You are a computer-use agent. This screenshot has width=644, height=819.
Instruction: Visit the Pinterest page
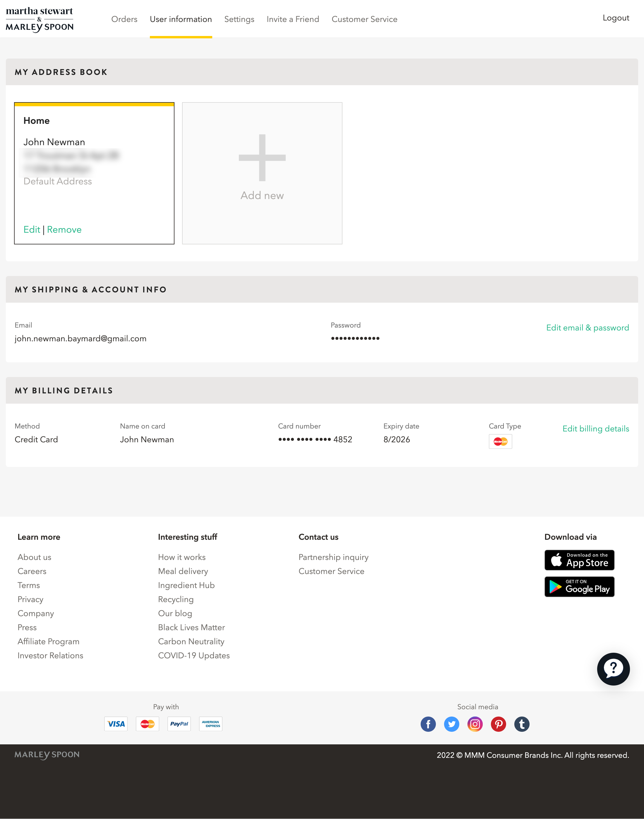pos(499,724)
